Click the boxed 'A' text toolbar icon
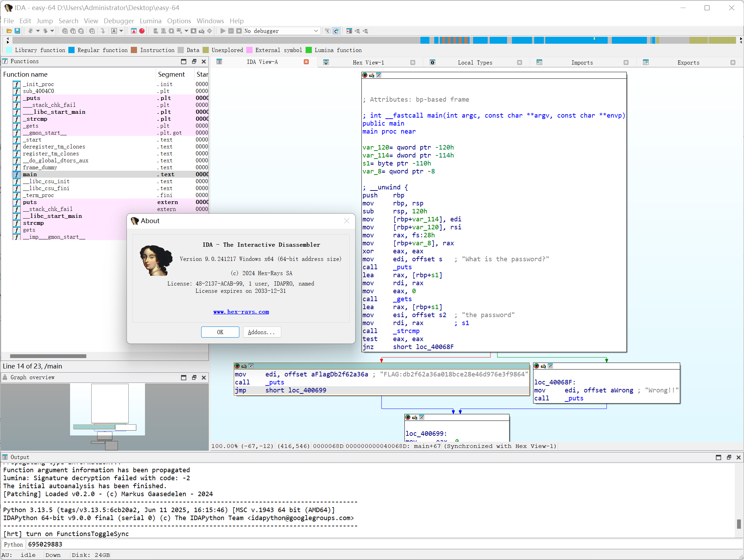Screen dimensions: 744x560 pyautogui.click(x=114, y=31)
